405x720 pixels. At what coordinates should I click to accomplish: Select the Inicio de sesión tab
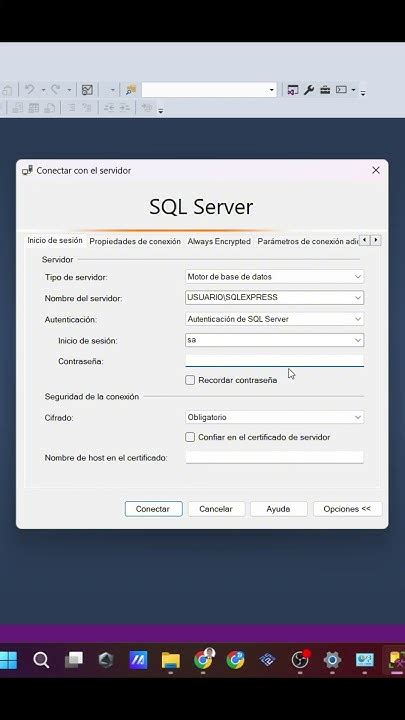55,241
